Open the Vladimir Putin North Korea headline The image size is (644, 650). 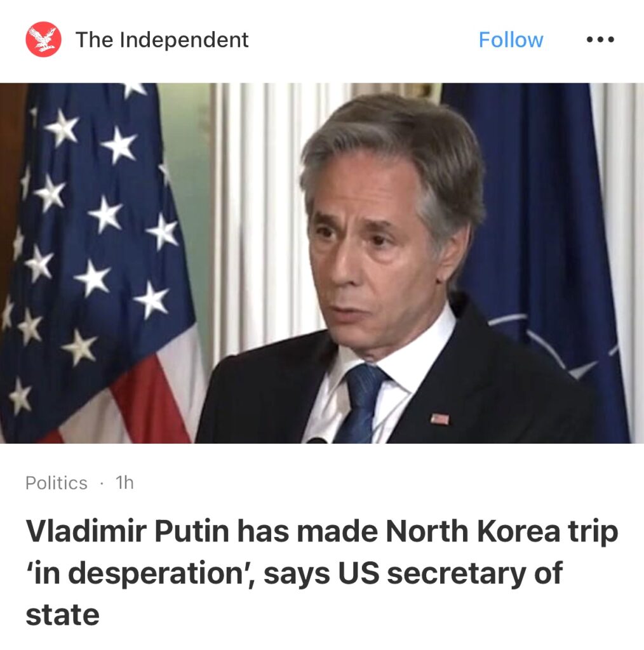click(x=322, y=572)
